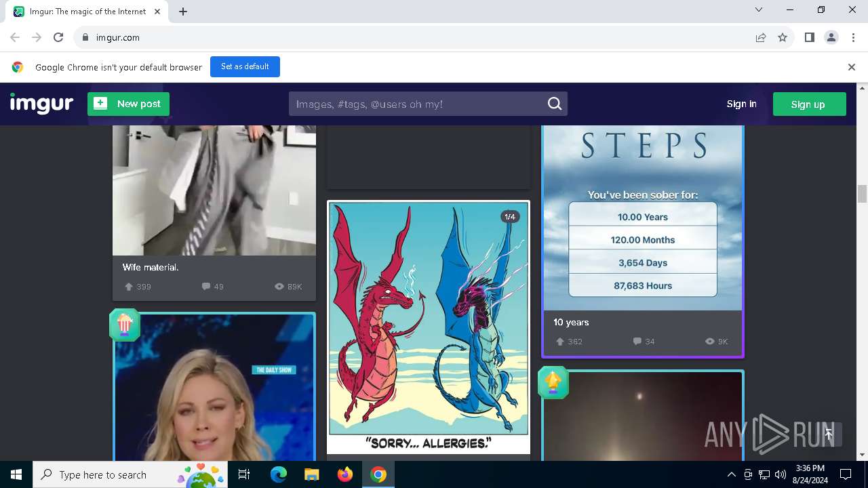Screen dimensions: 868x488
Task: Click the Wife material title
Action: (x=151, y=267)
